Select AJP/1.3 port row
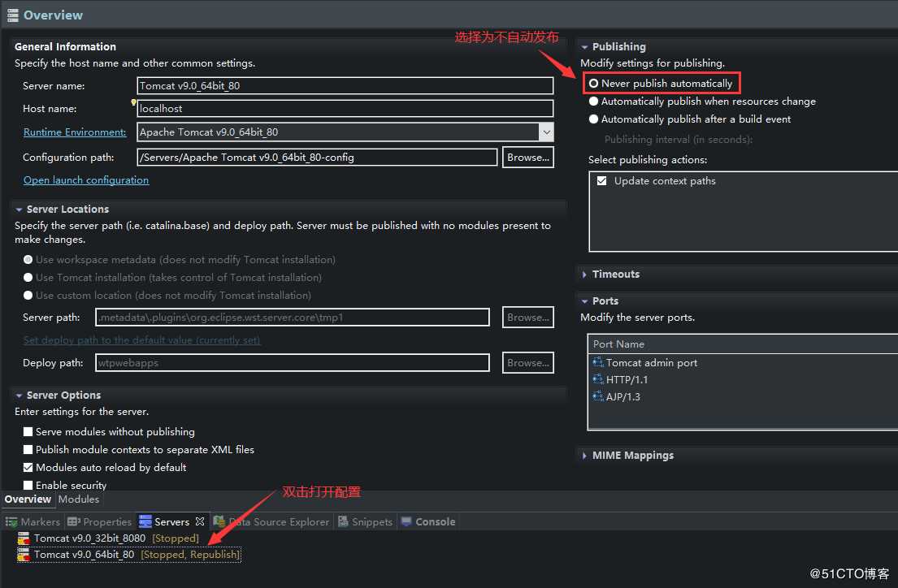The image size is (898, 588). tap(744, 396)
